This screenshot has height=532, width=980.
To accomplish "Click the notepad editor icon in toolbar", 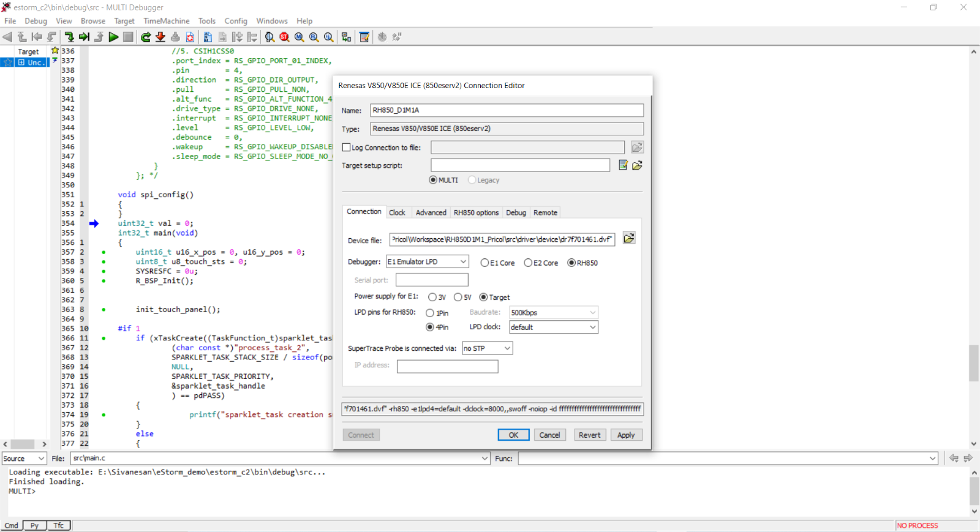I will tap(364, 37).
